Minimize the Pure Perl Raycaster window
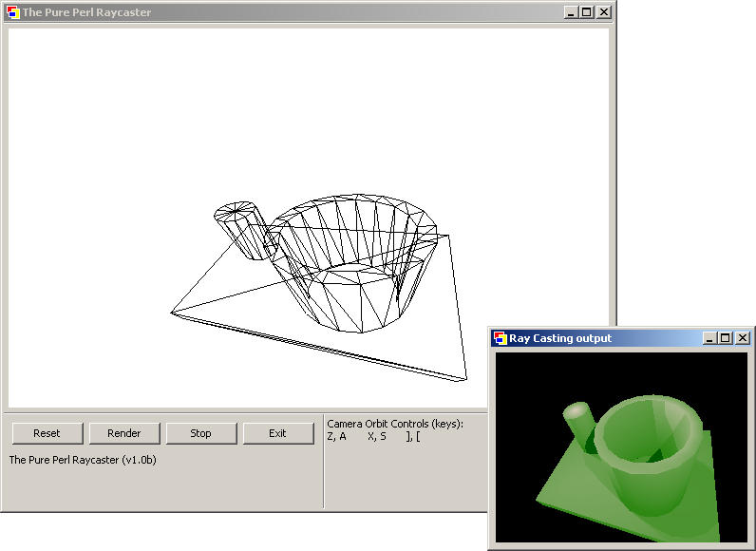 tap(571, 12)
